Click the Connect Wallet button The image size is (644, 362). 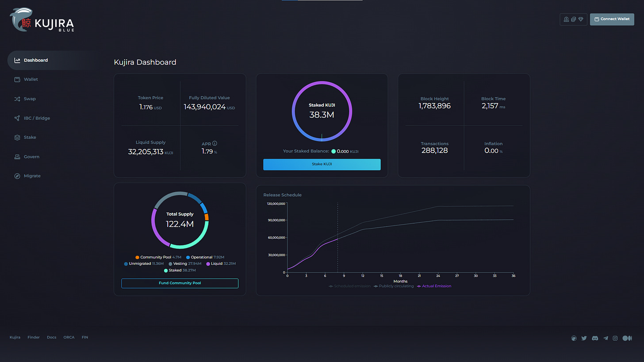click(x=612, y=19)
